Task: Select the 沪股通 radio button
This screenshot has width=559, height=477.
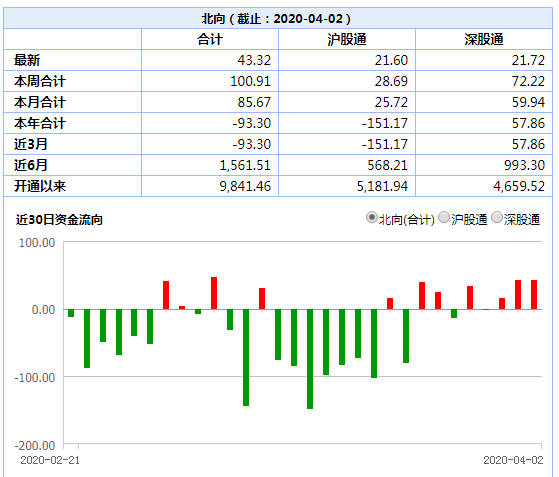Action: pyautogui.click(x=443, y=217)
